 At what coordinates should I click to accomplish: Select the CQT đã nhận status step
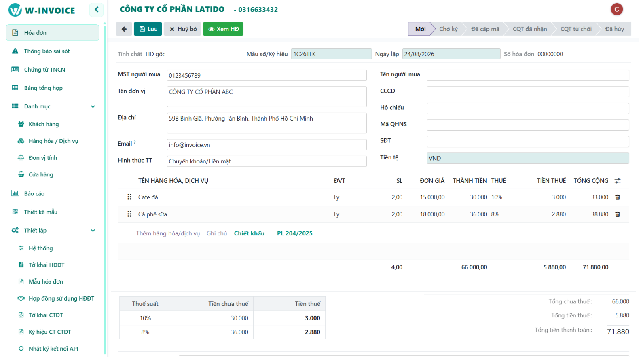tap(530, 29)
